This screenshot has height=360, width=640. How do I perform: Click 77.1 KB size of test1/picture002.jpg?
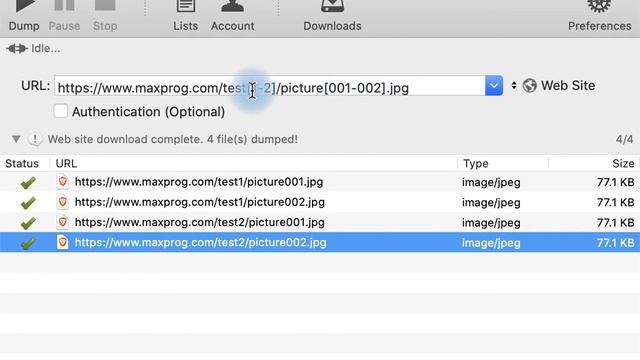pyautogui.click(x=616, y=202)
